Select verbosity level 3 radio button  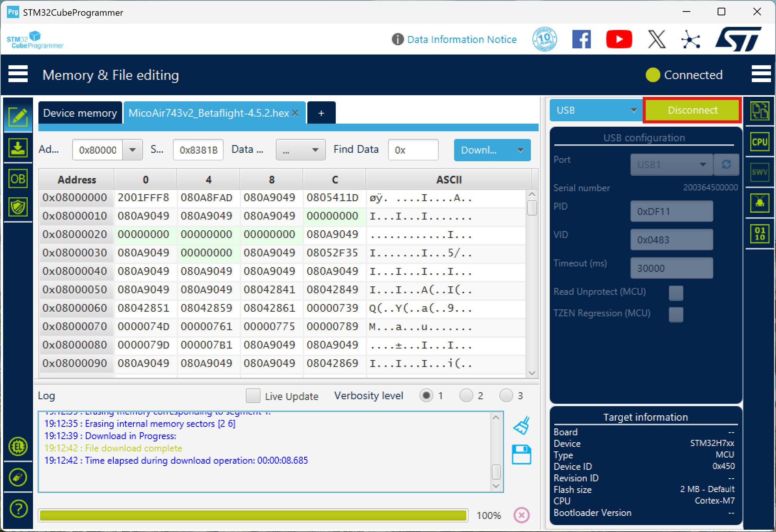pos(506,395)
